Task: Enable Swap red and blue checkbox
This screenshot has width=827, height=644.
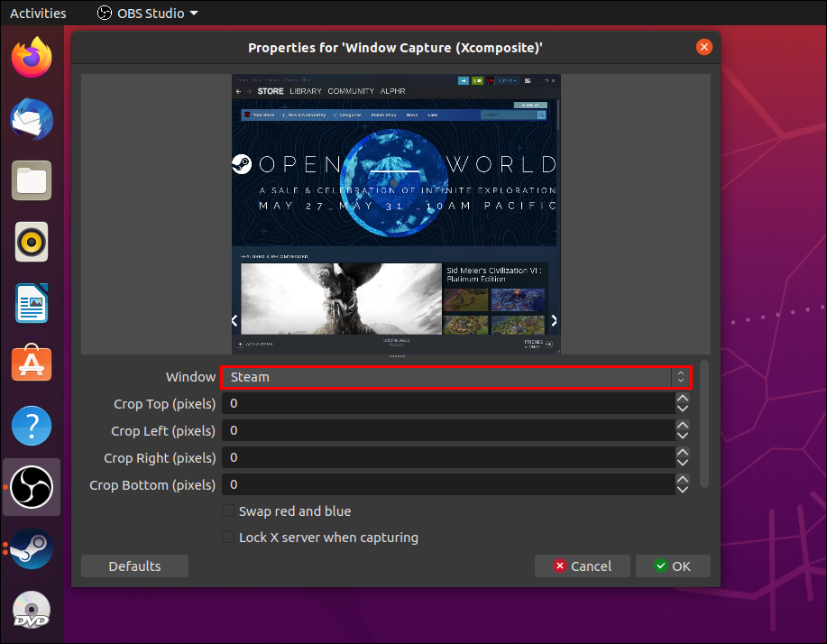Action: click(x=228, y=511)
